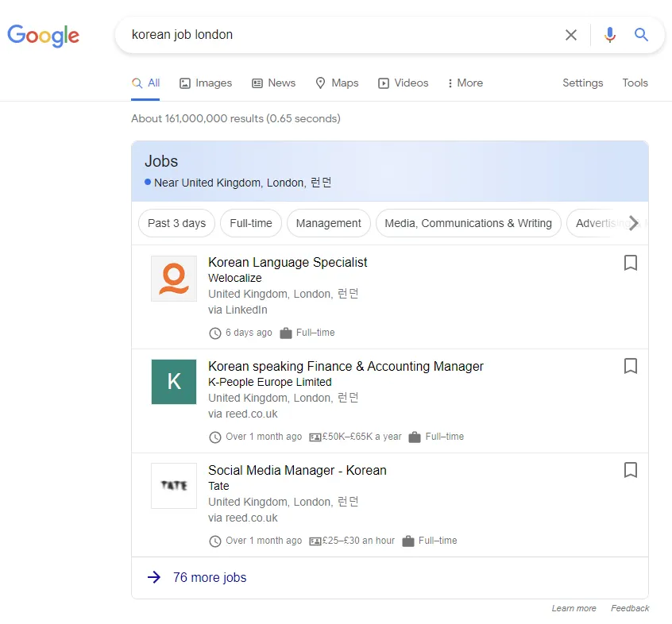
Task: Click the blue magnifier search icon
Action: (x=641, y=35)
